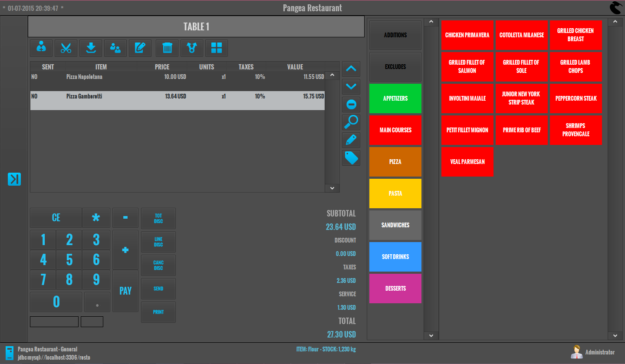625x364 pixels.
Task: Remove the line with the minus circle icon
Action: pos(351,105)
